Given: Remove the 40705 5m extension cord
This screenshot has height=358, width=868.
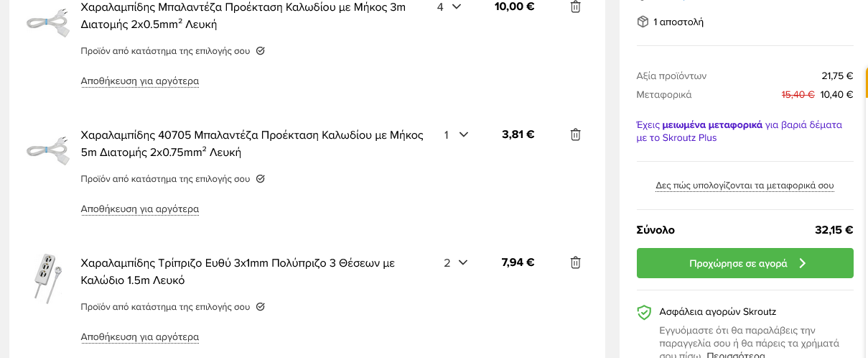Looking at the screenshot, I should [575, 134].
